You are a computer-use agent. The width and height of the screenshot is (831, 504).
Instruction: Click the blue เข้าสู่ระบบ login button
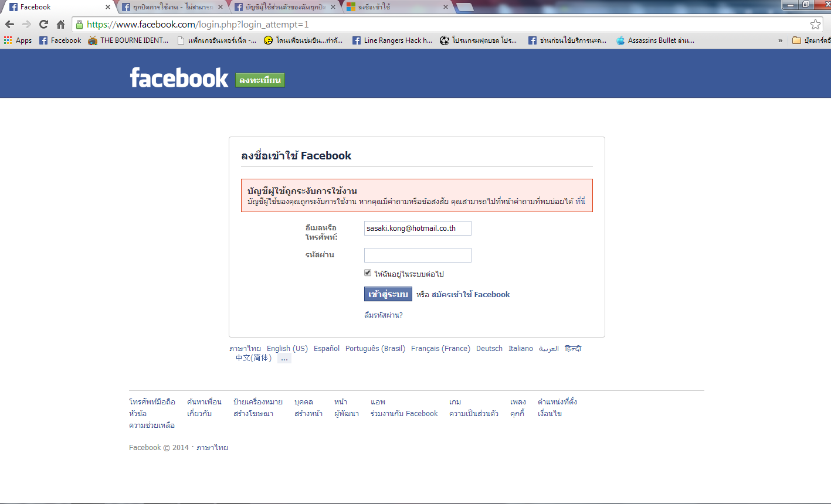pos(388,294)
